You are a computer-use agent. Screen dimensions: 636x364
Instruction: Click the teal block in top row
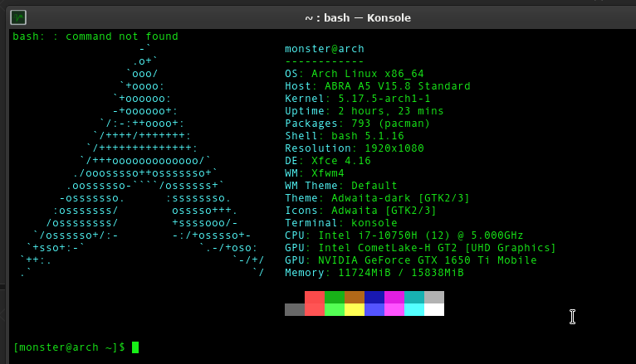[x=414, y=297]
